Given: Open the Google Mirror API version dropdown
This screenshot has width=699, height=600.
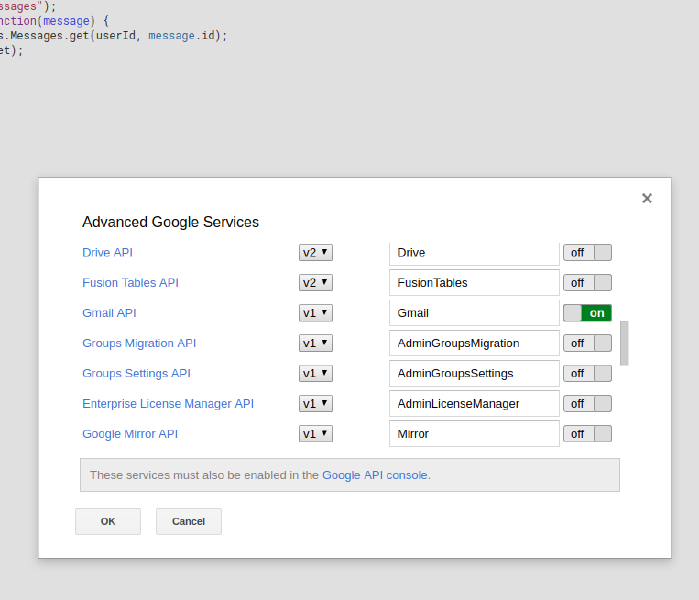Looking at the screenshot, I should (316, 434).
